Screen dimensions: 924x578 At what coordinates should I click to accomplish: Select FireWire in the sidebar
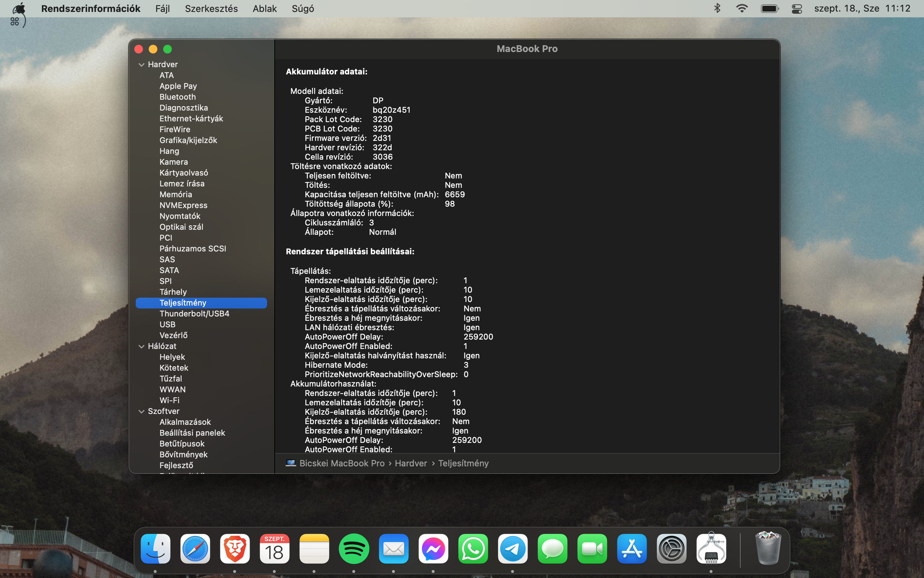(x=175, y=130)
